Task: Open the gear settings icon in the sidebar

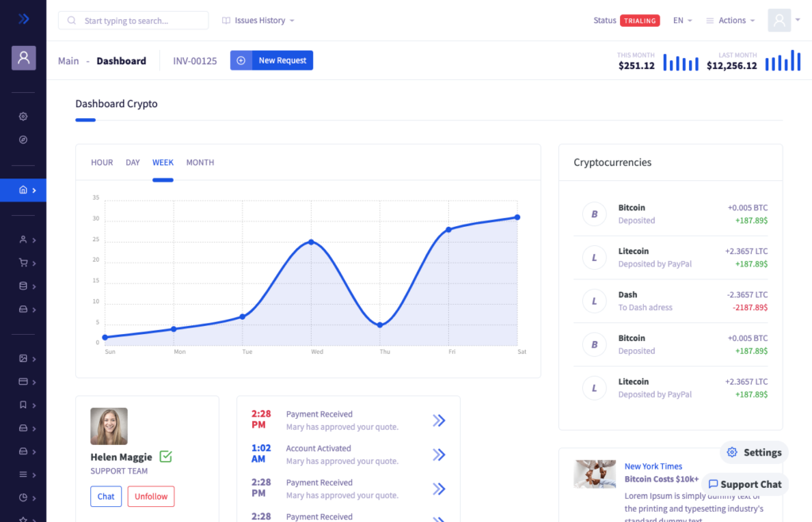Action: pos(23,117)
